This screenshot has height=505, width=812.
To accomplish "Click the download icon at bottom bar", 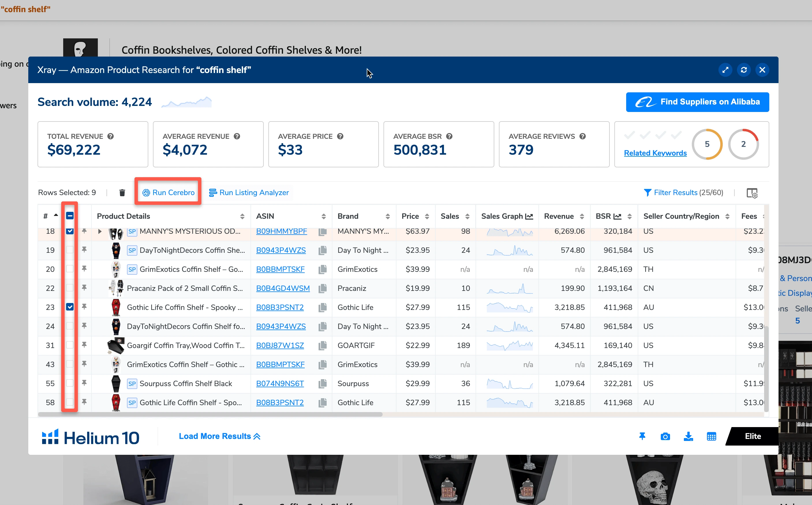I will pos(689,436).
